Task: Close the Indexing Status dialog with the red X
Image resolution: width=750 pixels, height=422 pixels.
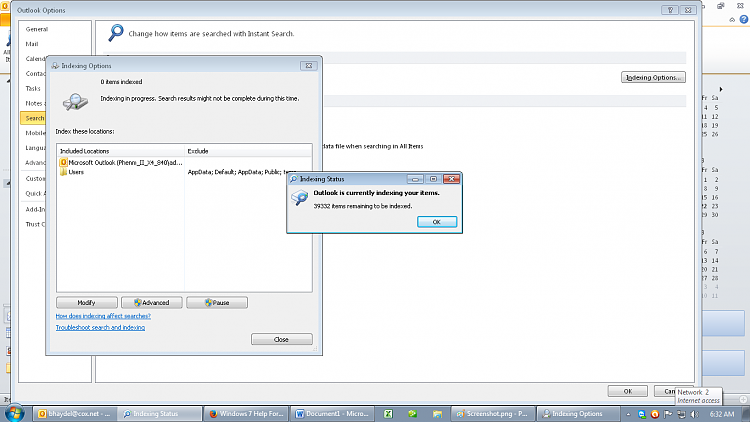Action: [x=451, y=179]
